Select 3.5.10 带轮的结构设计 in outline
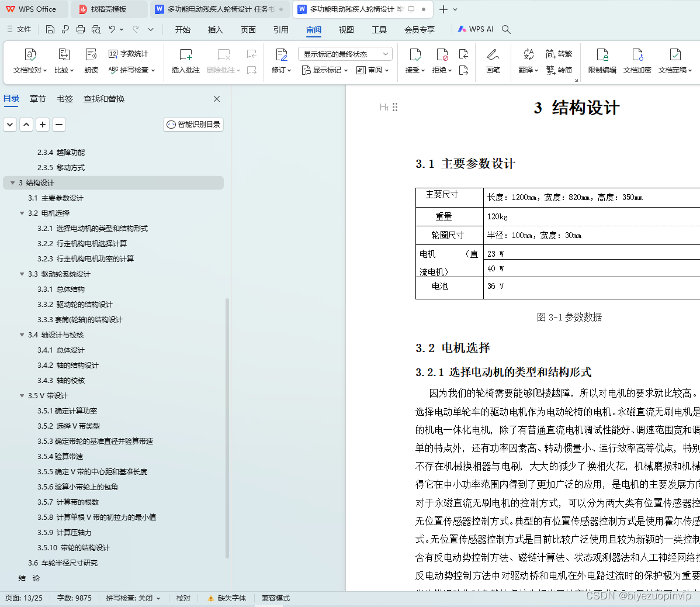The image size is (700, 607). coord(74,547)
